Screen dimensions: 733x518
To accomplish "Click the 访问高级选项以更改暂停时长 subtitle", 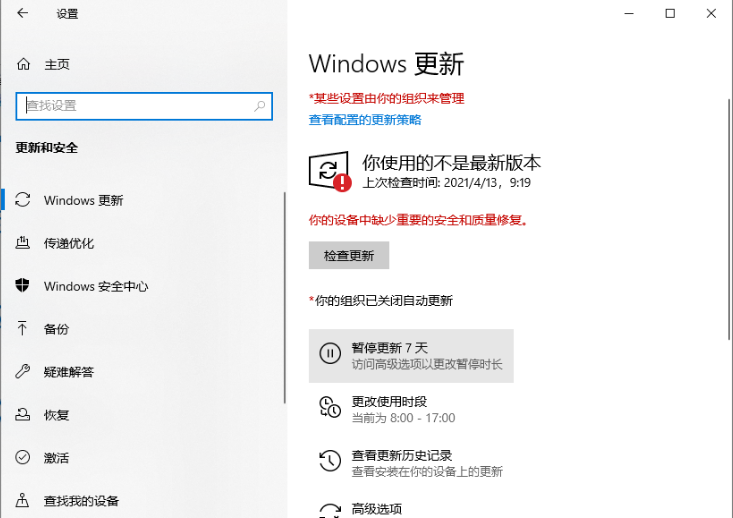I will [427, 364].
